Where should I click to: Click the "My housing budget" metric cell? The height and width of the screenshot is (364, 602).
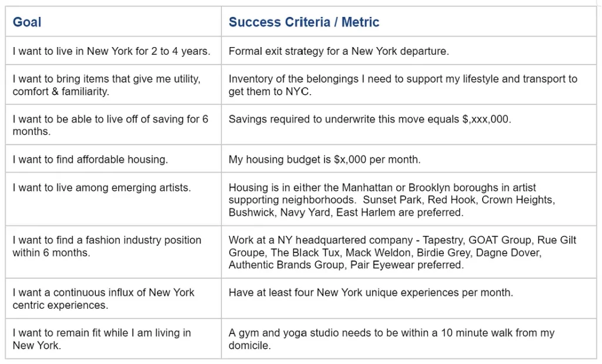(x=325, y=159)
